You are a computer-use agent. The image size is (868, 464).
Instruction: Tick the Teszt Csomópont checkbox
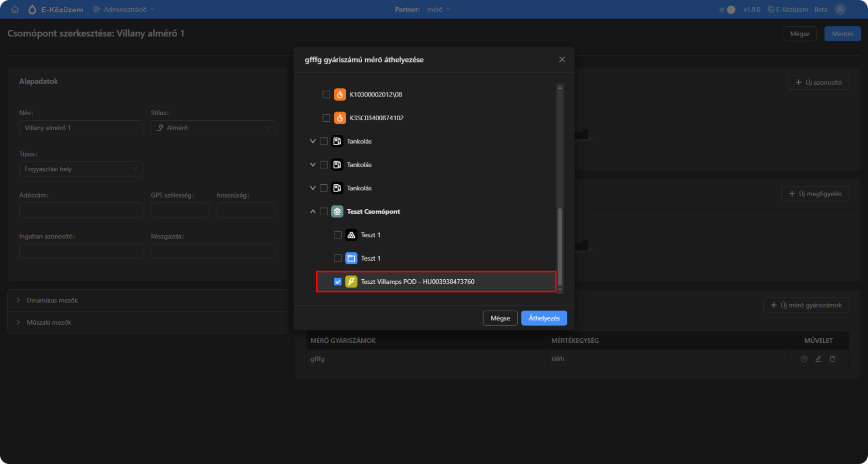(324, 212)
